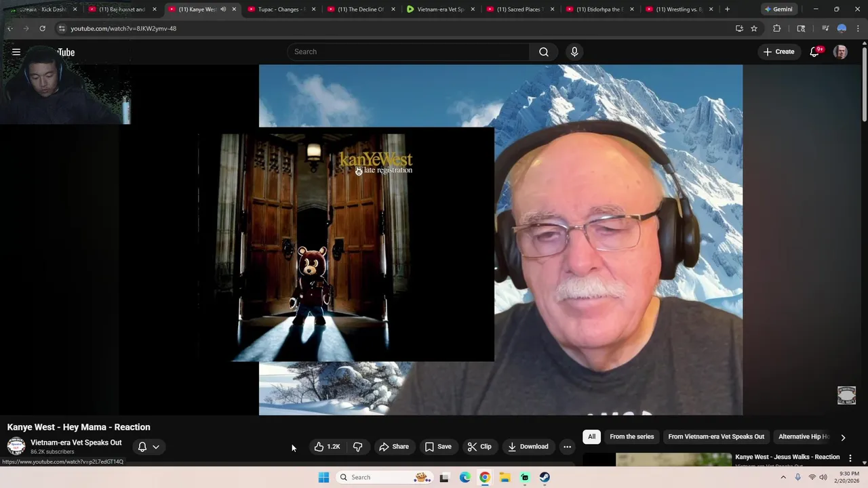Share the Hey Mama reaction video

point(394,447)
